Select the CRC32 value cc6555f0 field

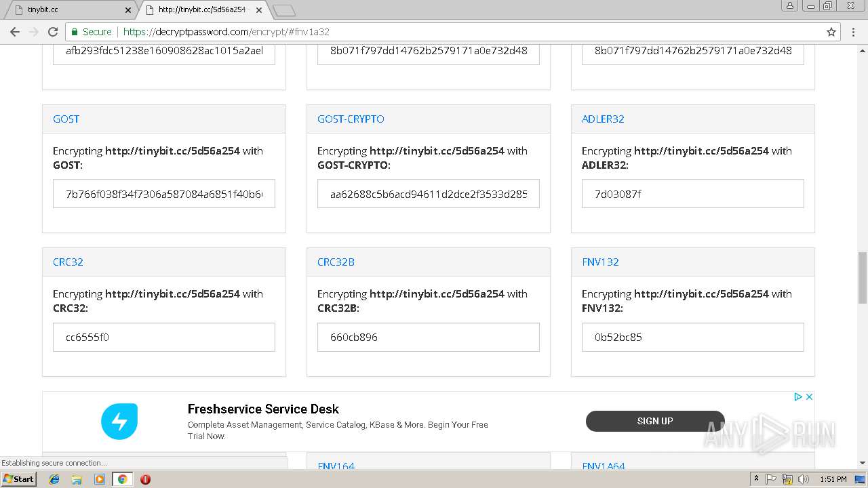164,337
